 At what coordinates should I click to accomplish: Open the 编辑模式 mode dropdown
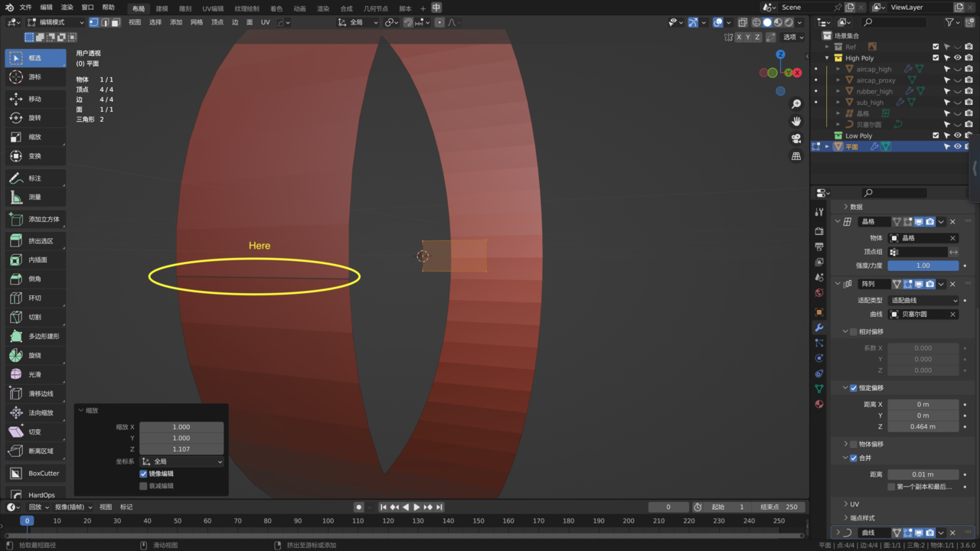click(x=56, y=23)
